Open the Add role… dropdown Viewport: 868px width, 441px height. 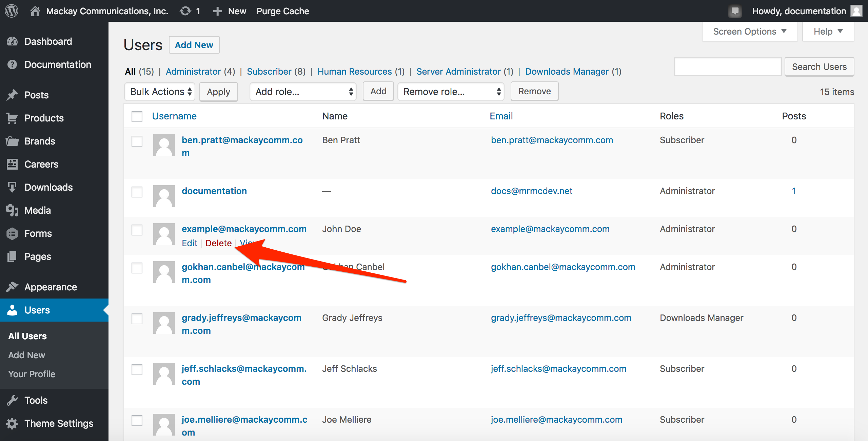coord(303,92)
